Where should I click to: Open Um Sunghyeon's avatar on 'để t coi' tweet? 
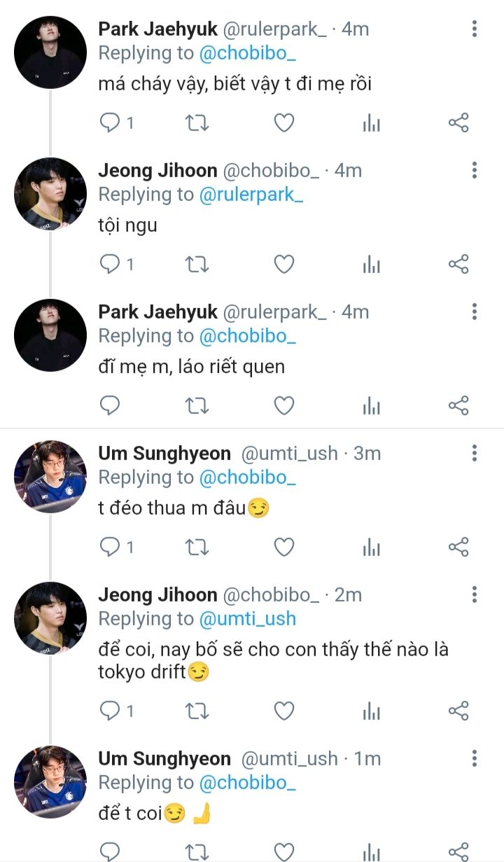click(x=50, y=781)
